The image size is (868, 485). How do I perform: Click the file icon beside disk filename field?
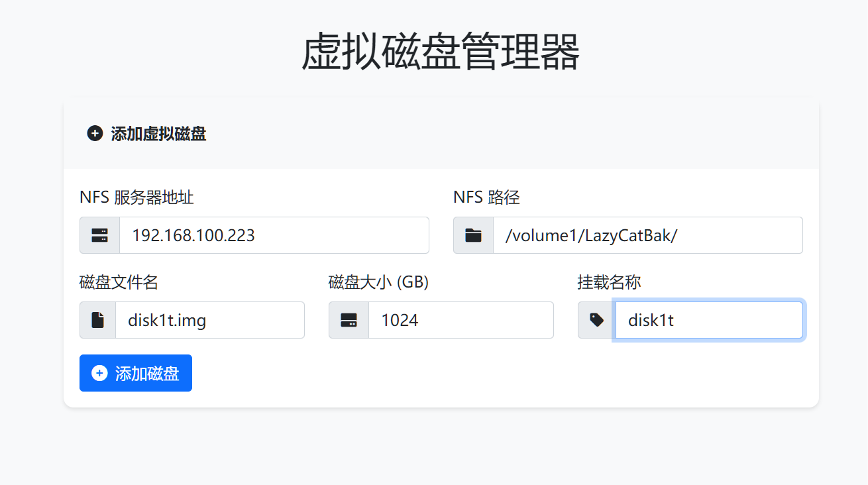(x=97, y=320)
